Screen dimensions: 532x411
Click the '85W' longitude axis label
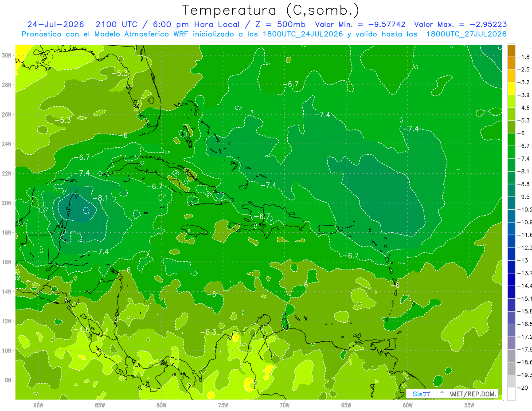click(x=100, y=405)
